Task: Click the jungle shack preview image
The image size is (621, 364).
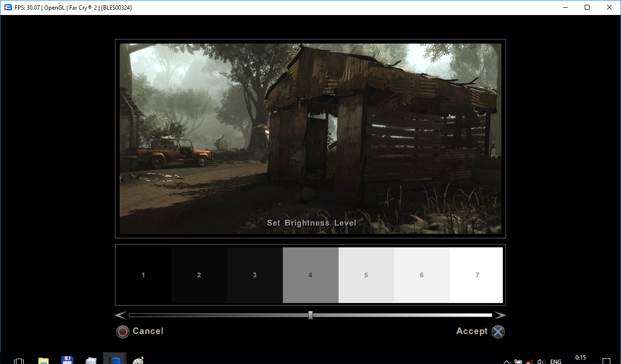Action: click(x=310, y=138)
